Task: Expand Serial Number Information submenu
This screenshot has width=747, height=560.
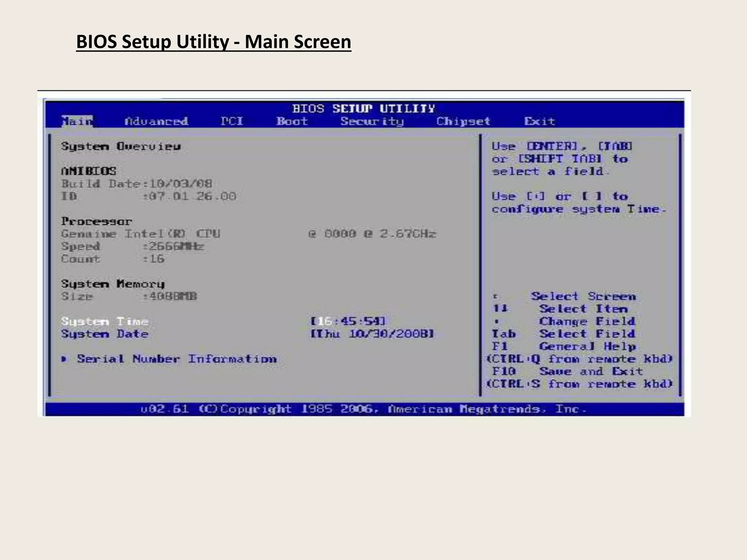Action: pyautogui.click(x=177, y=359)
